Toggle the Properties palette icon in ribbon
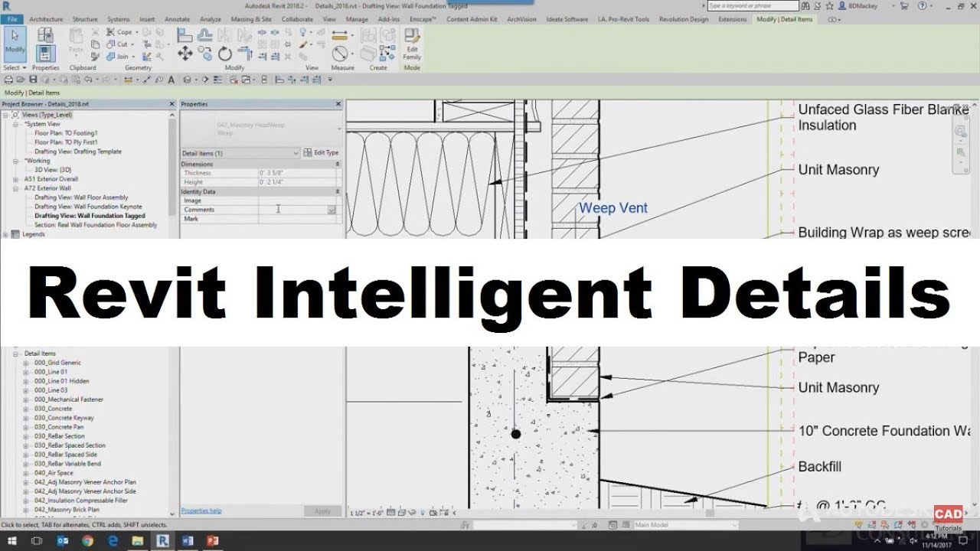Viewport: 980px width, 551px height. coord(45,53)
